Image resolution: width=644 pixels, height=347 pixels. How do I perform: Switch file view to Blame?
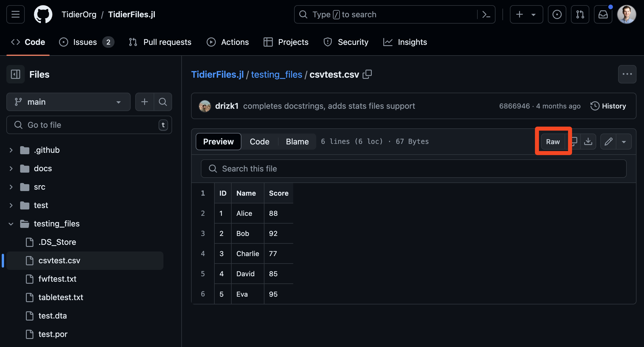coord(297,142)
